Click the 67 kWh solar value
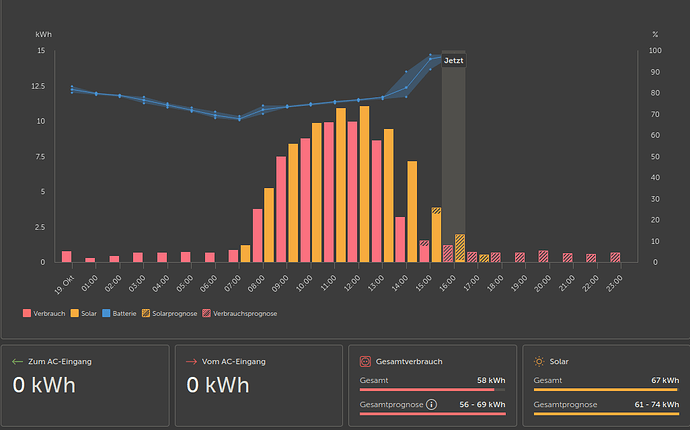 pos(665,380)
